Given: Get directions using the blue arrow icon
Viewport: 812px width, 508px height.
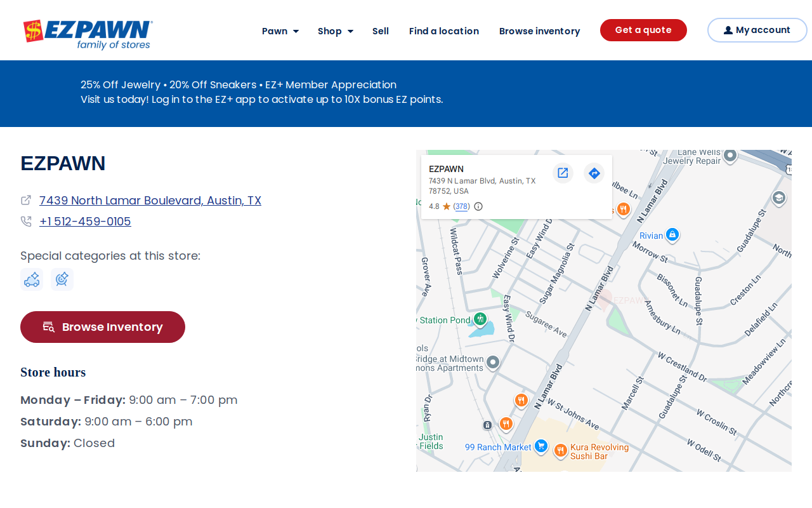Looking at the screenshot, I should point(594,173).
